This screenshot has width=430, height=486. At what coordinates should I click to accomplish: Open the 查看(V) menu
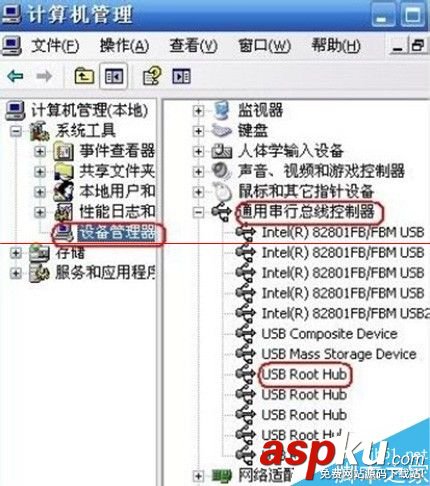pos(193,45)
